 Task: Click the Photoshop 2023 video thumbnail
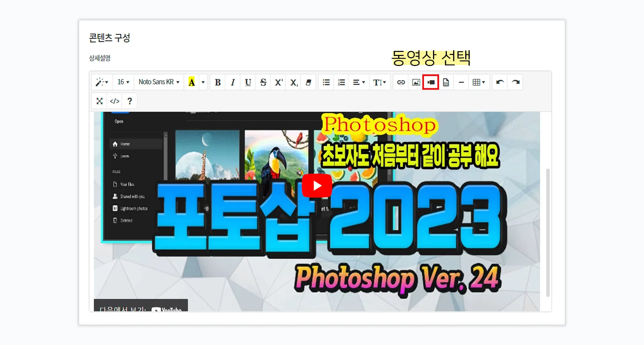click(x=317, y=211)
